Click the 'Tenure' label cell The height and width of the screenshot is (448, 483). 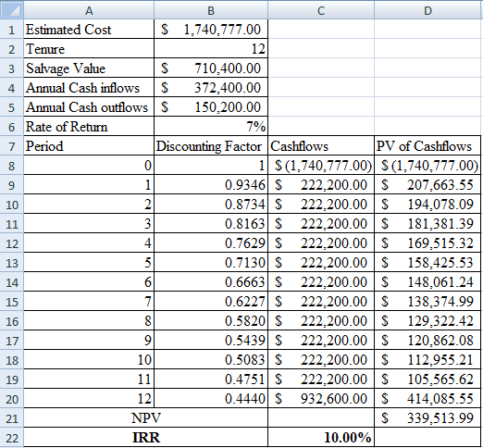pyautogui.click(x=89, y=49)
